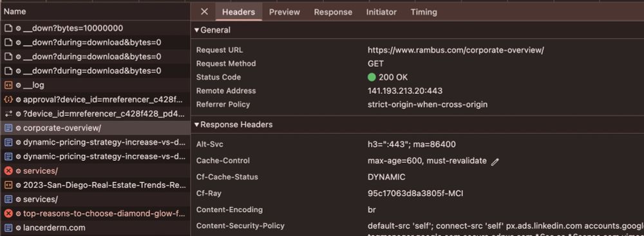Click the file icon for __down?bytes=10000000
Viewport: 644px width, 236px height.
pos(8,28)
